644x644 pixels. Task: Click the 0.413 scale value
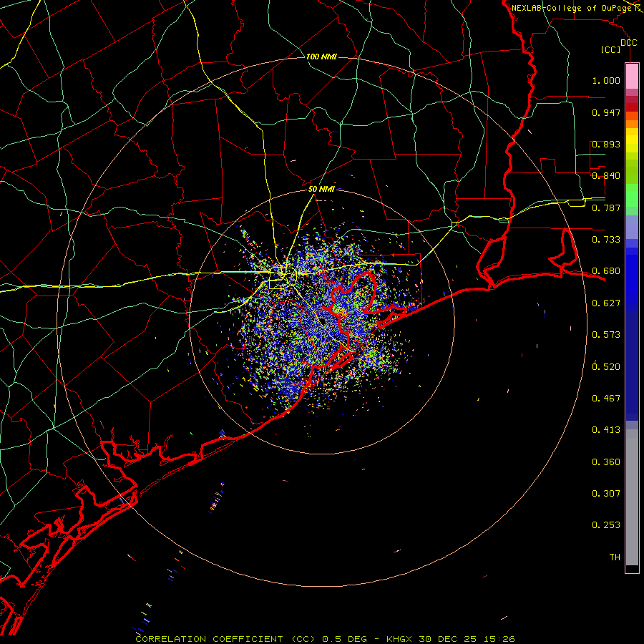(606, 430)
